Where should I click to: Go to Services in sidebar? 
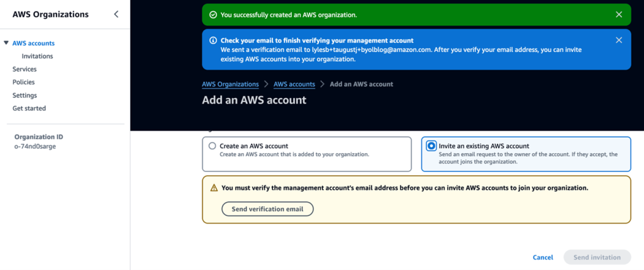(25, 69)
